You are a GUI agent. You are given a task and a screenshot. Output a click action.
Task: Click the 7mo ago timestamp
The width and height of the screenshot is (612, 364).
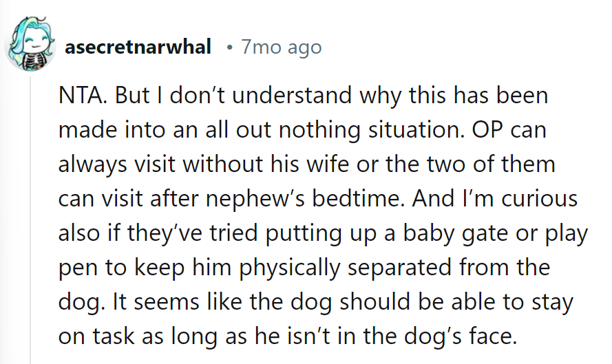click(x=280, y=47)
